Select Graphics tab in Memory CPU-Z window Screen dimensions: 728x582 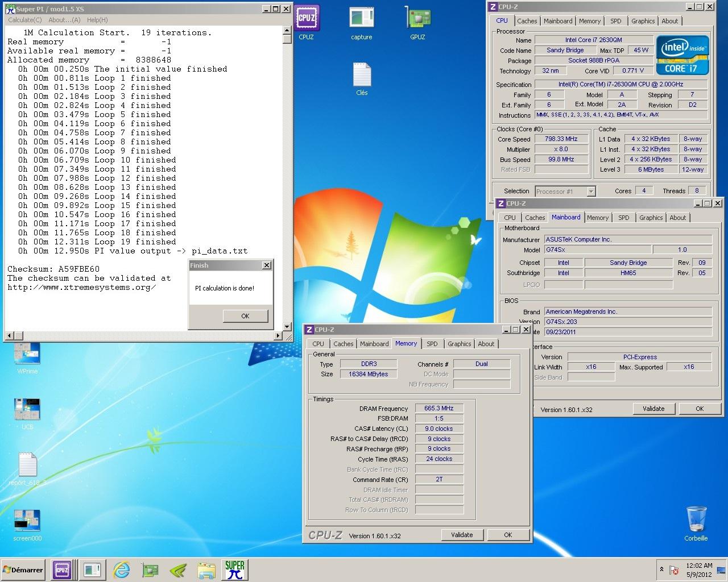tap(460, 344)
